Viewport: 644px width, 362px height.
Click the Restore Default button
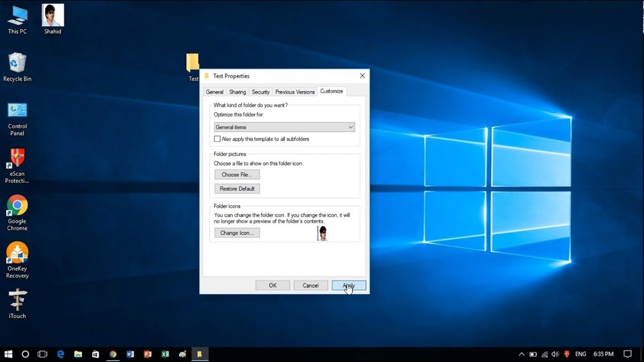tap(237, 188)
